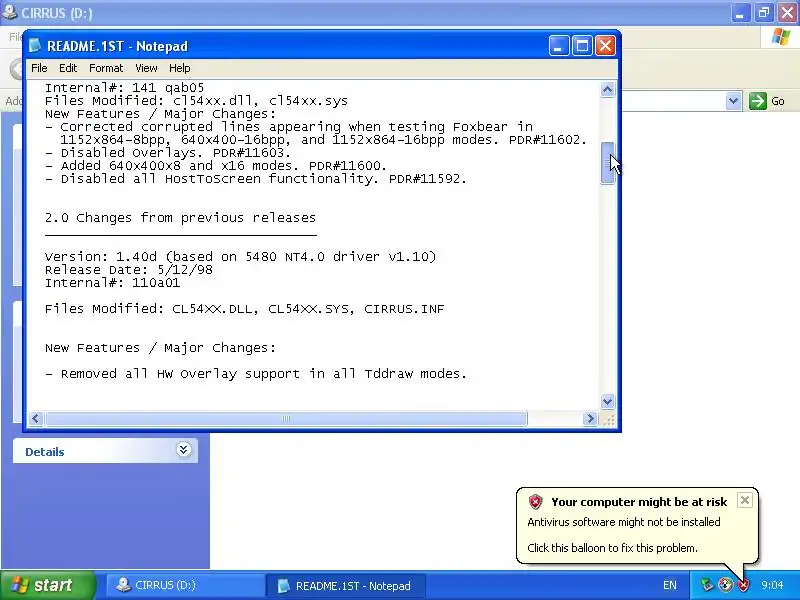Open the Help menu in Notepad
This screenshot has width=800, height=600.
(180, 68)
